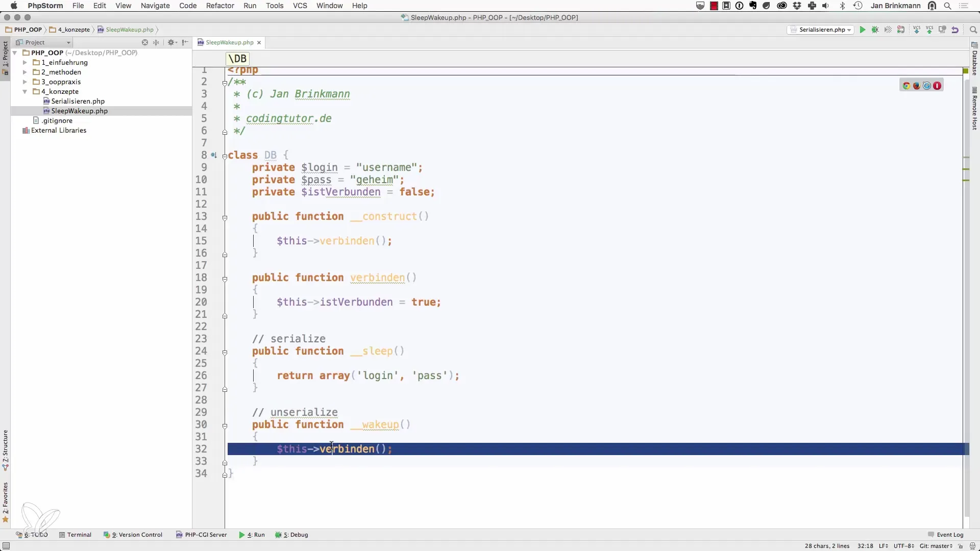The width and height of the screenshot is (980, 551).
Task: Select External Libraries node
Action: tap(59, 130)
